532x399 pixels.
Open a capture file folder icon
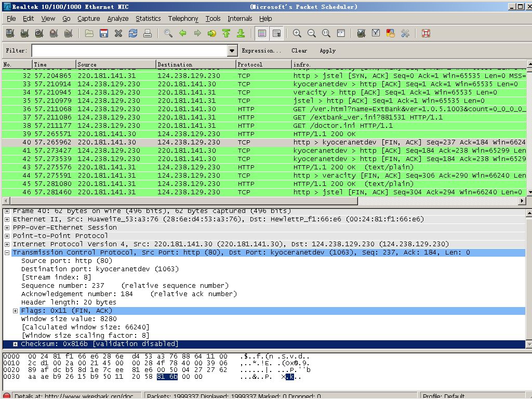click(x=89, y=33)
